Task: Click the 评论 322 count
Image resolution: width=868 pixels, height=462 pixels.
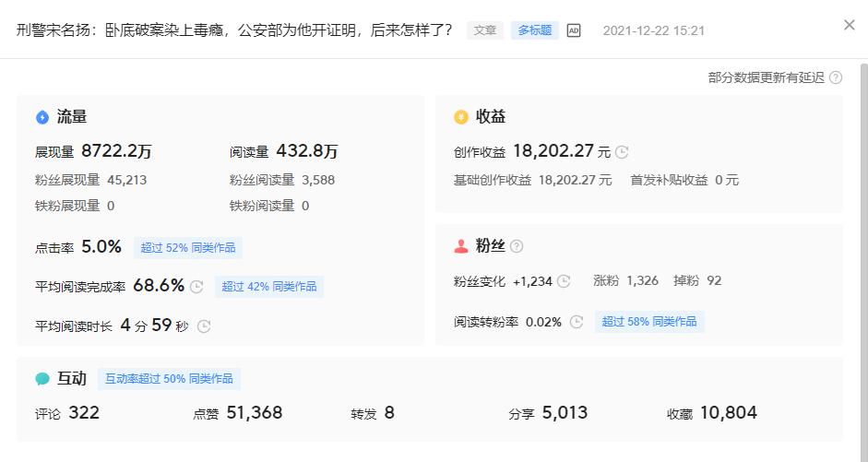Action: 84,413
